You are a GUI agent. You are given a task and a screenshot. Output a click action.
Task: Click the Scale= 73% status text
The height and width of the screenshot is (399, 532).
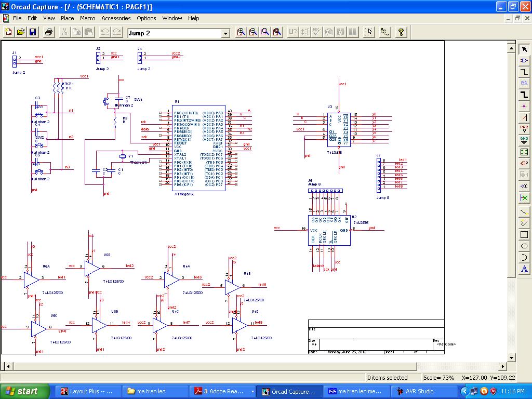[x=438, y=378]
